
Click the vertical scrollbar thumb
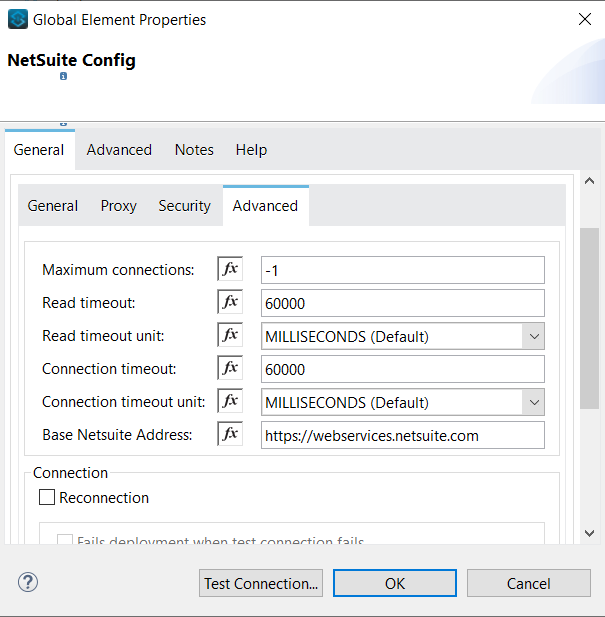589,318
